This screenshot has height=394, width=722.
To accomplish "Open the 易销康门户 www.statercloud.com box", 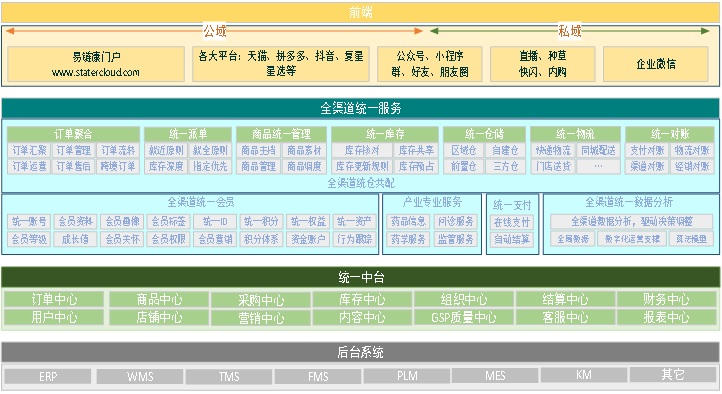I will click(x=96, y=64).
